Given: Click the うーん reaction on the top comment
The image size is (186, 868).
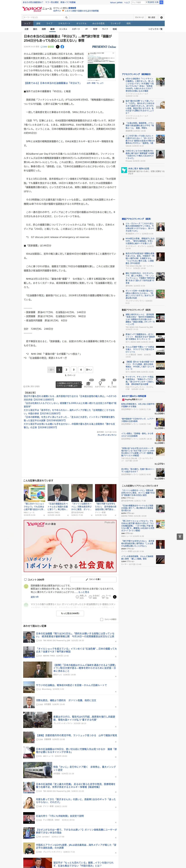Looking at the screenshot, I should pos(107,597).
